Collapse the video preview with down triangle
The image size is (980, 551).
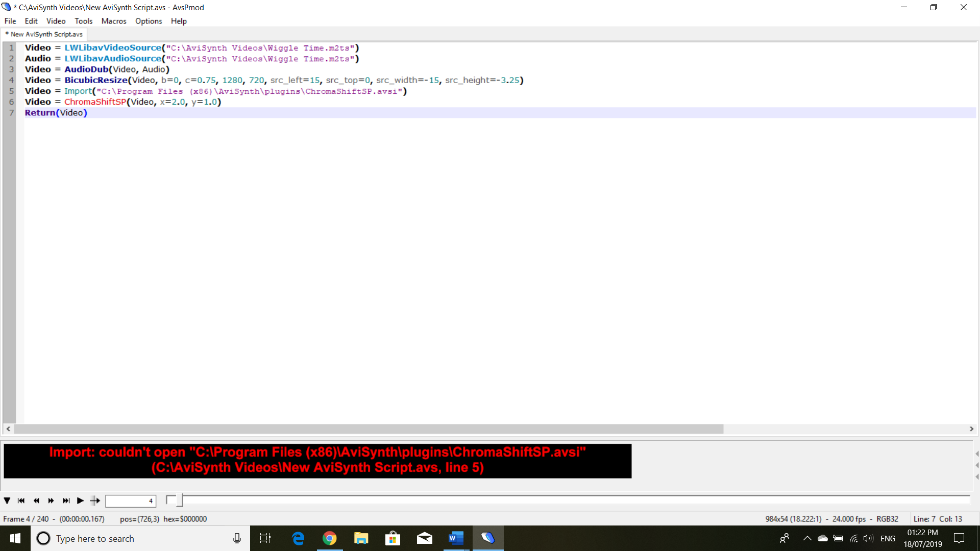click(x=7, y=500)
